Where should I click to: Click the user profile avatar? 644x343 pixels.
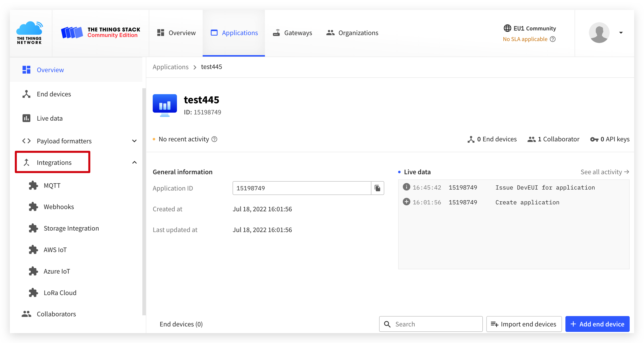[599, 33]
